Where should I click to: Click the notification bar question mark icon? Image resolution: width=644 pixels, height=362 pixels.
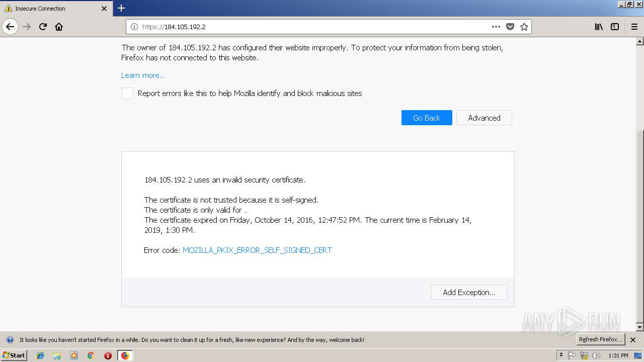[x=10, y=340]
